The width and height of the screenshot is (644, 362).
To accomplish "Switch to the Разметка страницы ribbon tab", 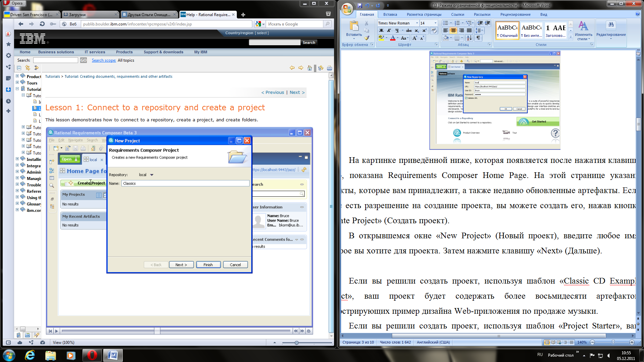I will (x=424, y=14).
